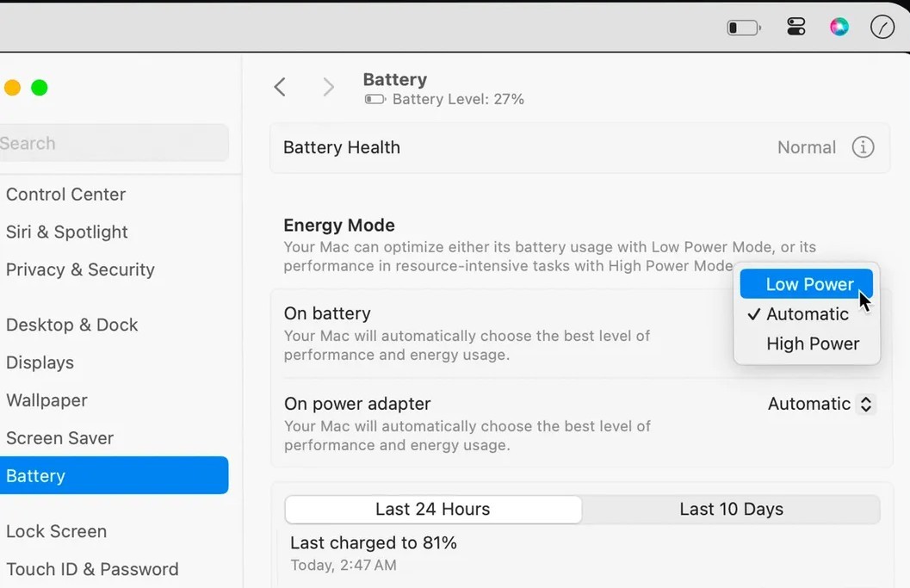Open Touch ID & Password settings
910x588 pixels.
coord(91,569)
